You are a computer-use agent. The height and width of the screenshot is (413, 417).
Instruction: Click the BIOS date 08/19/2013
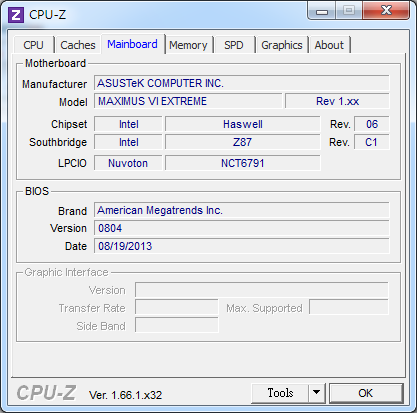[x=242, y=246]
